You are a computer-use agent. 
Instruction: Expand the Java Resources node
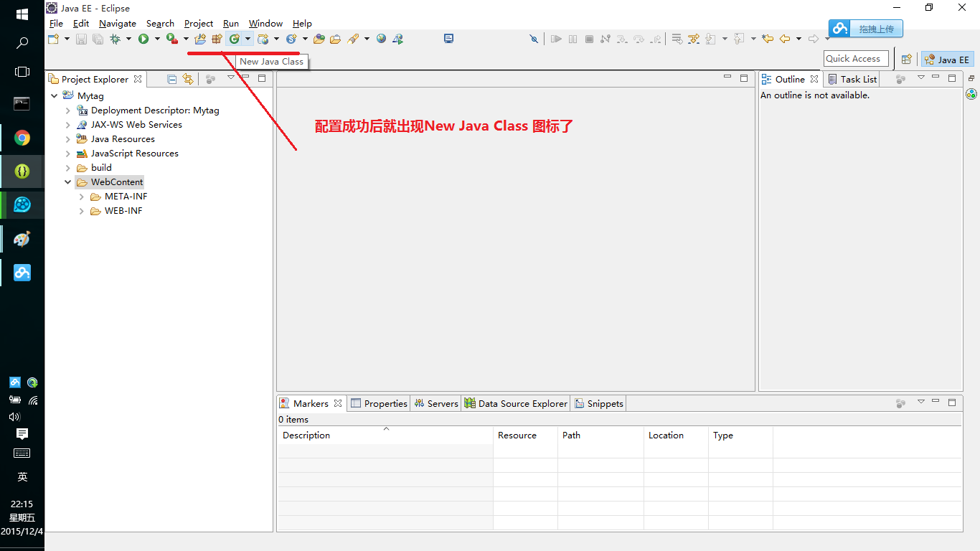[68, 139]
